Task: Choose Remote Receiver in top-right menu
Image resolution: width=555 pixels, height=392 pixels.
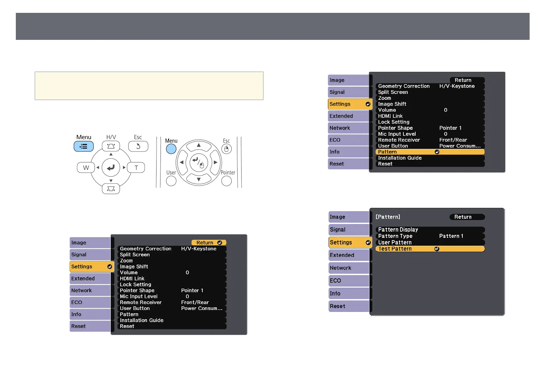Action: (x=430, y=140)
